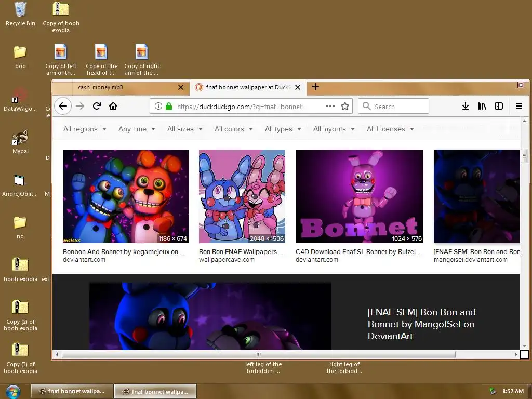
Task: Select the boo folder icon
Action: tap(20, 57)
